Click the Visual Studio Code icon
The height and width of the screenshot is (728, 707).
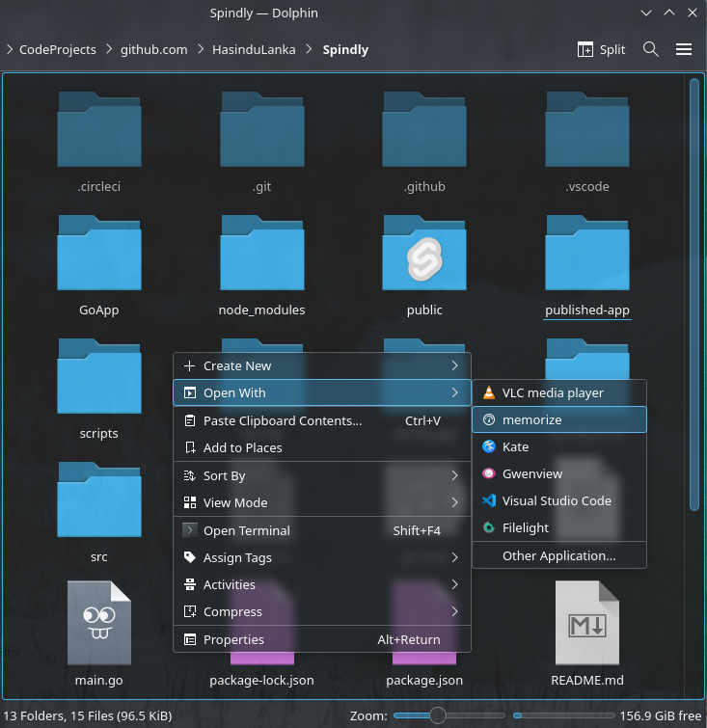click(x=489, y=500)
